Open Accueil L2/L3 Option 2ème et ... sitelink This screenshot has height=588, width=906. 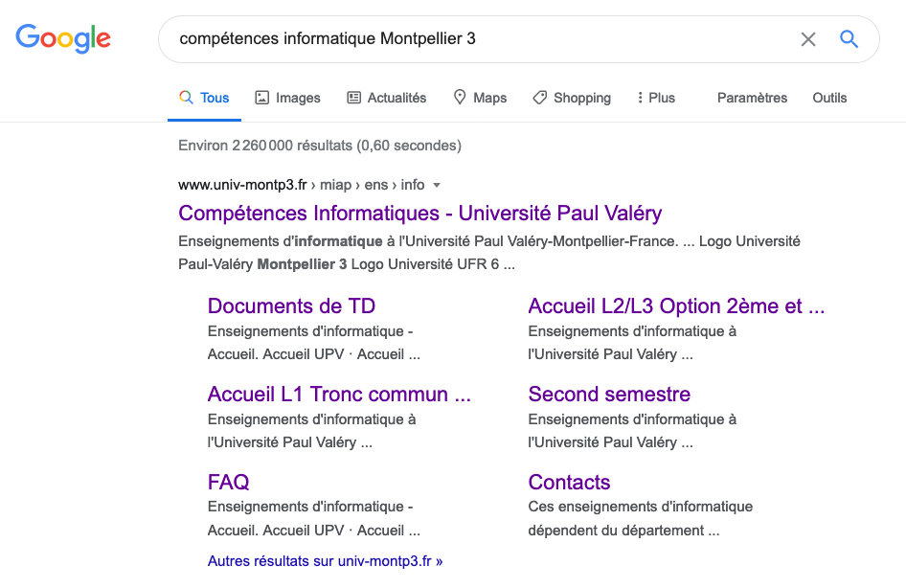click(x=676, y=306)
